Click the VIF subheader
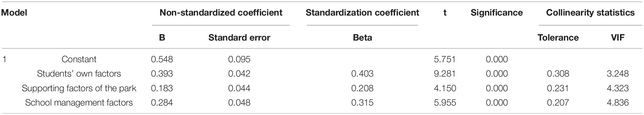The image size is (644, 115). [618, 38]
